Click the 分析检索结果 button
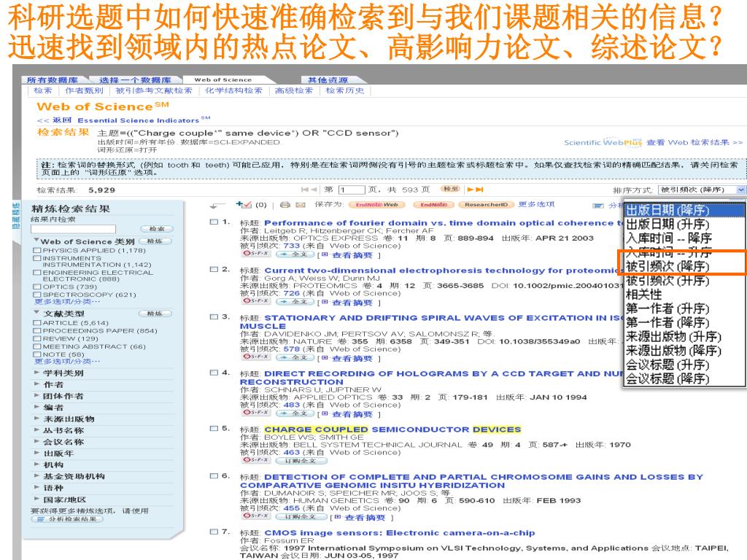 point(67,519)
